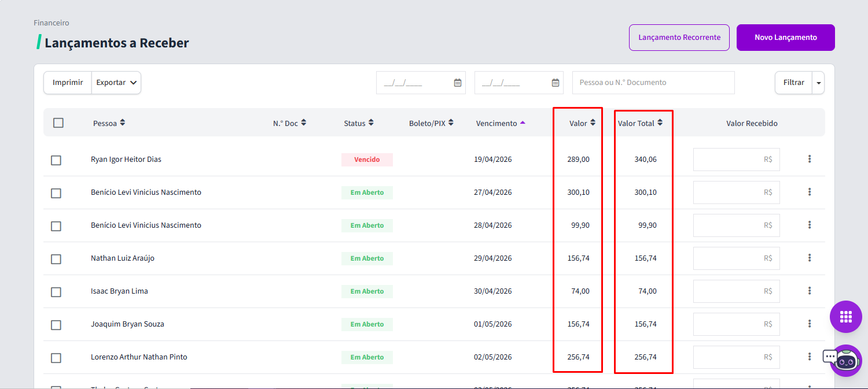
Task: Create a Novo Lançamento
Action: point(786,38)
